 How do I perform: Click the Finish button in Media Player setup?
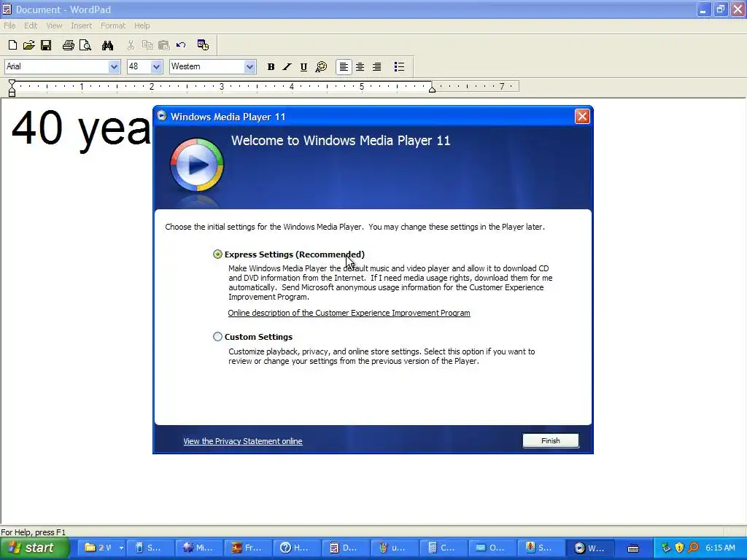(x=551, y=440)
